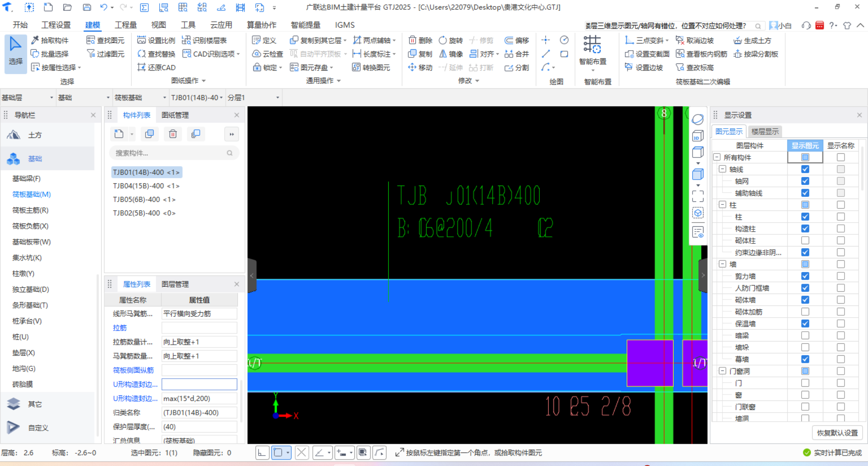
Task: Toggle 保温墙 显示图元 checkbox
Action: [805, 323]
